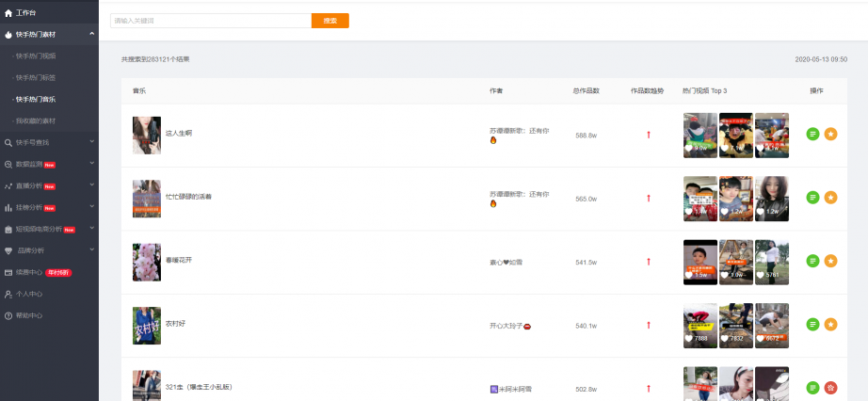Image resolution: width=868 pixels, height=401 pixels.
Task: Open 春暖花开 video with 1.5w likes
Action: coord(700,263)
